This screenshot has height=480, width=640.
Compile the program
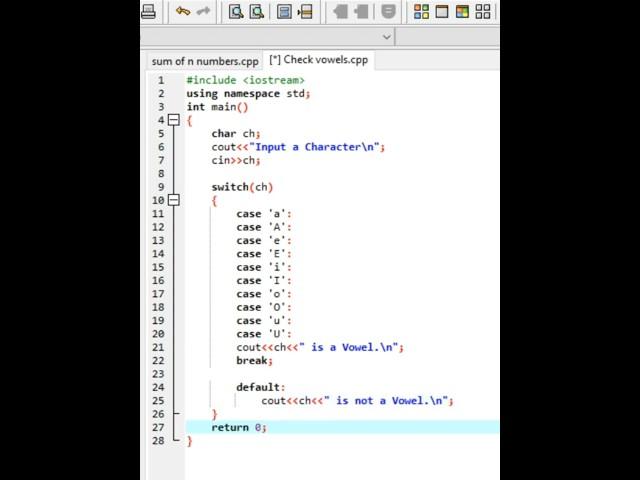(421, 11)
